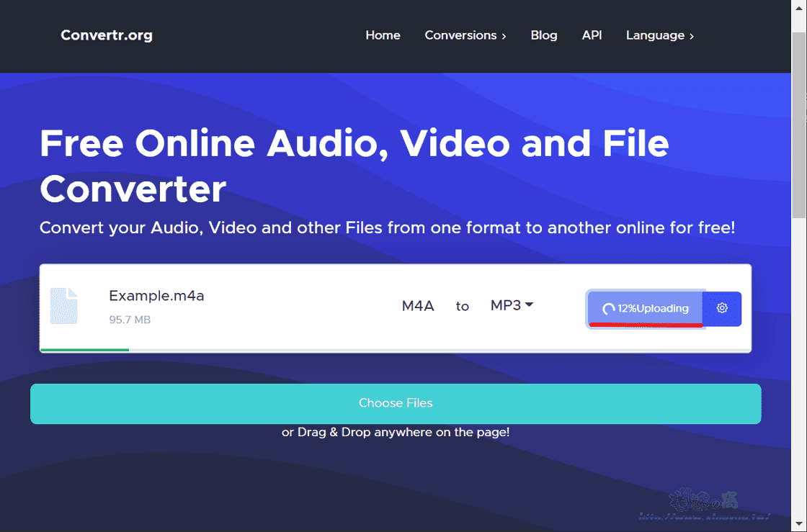Image resolution: width=807 pixels, height=532 pixels.
Task: Click the 12% Uploading status button
Action: [645, 308]
